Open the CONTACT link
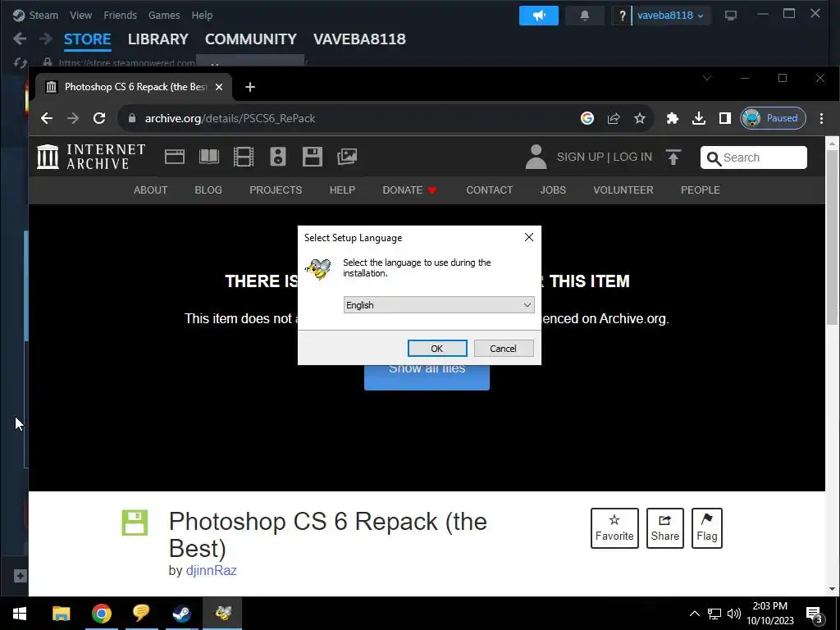Image resolution: width=840 pixels, height=630 pixels. tap(489, 189)
